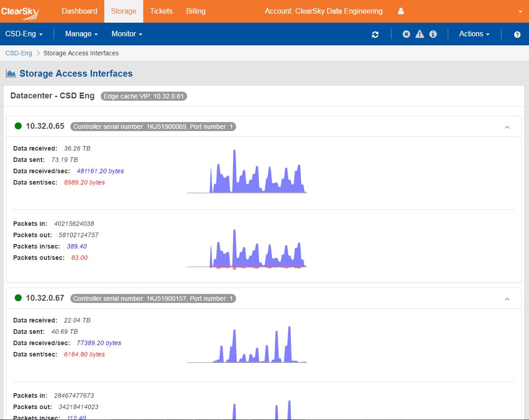529x420 pixels.
Task: Open the Actions dropdown menu
Action: [474, 34]
